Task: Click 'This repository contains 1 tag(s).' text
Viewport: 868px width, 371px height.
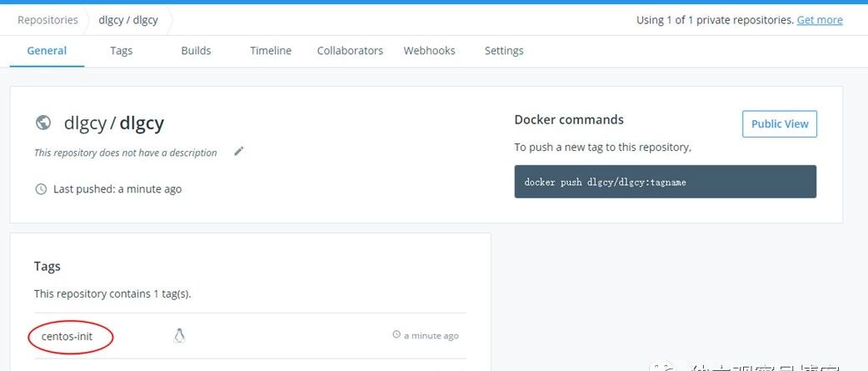Action: (x=112, y=294)
